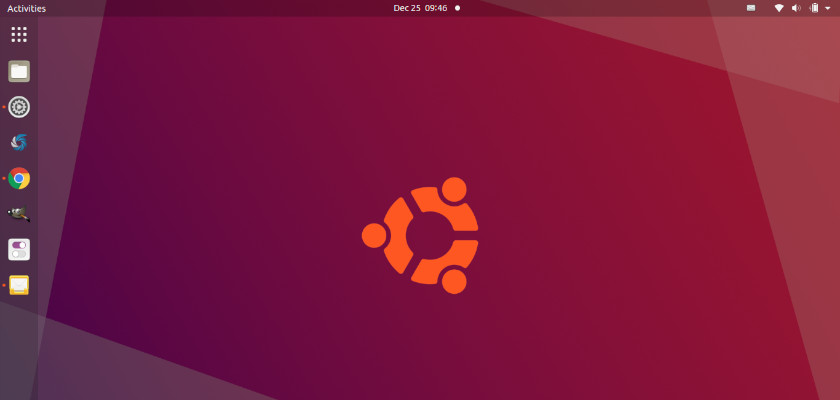Launch GIMP image editor from the dock
This screenshot has width=840, height=400.
pyautogui.click(x=19, y=214)
